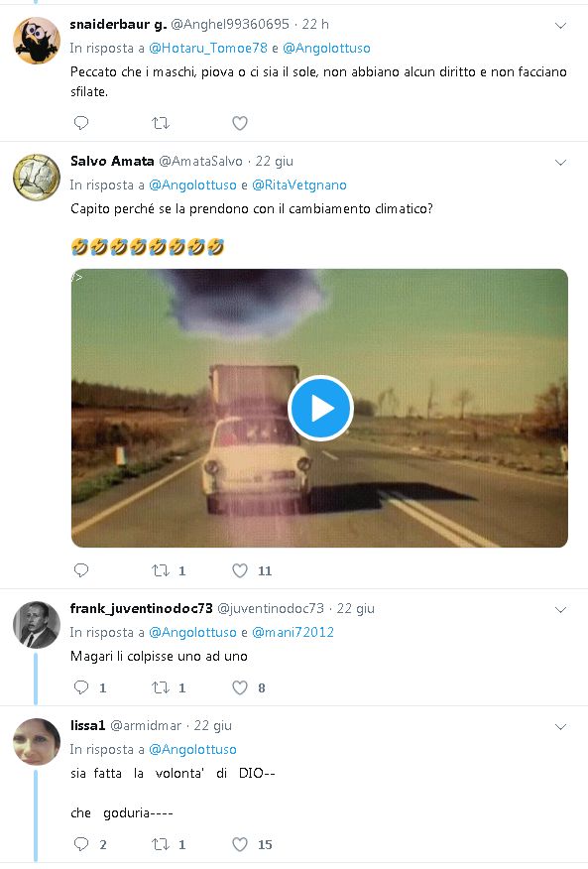Viewport: 588px width, 869px height.
Task: Like snaiderbaur g.'s tweet
Action: pyautogui.click(x=239, y=122)
